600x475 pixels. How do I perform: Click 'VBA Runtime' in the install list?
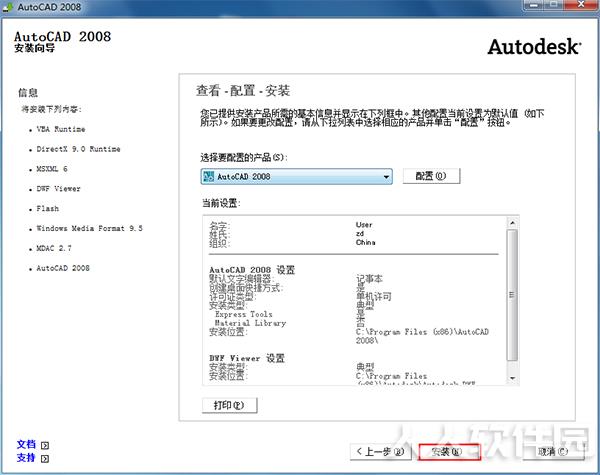61,129
